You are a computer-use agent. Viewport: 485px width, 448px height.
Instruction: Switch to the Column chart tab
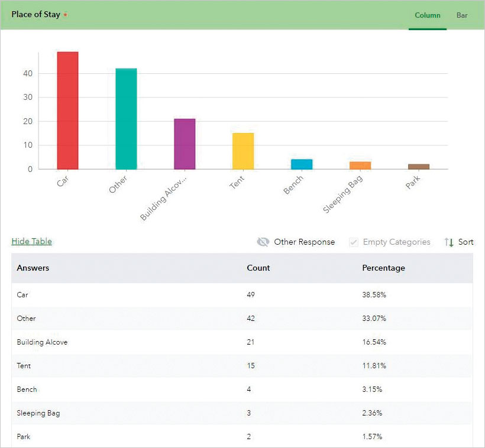click(x=428, y=15)
